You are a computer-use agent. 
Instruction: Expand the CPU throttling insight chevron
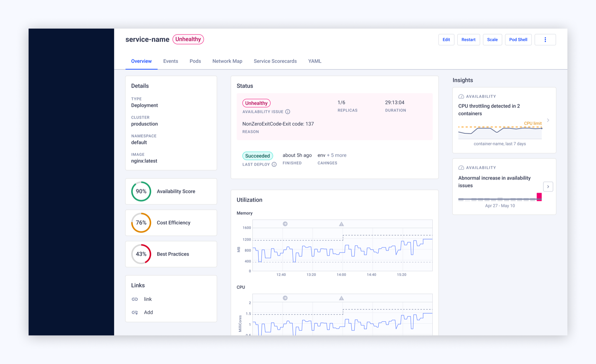pyautogui.click(x=548, y=120)
